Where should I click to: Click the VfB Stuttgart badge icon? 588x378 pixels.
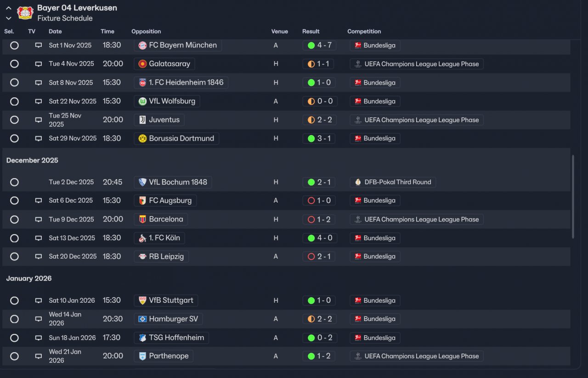(x=142, y=301)
